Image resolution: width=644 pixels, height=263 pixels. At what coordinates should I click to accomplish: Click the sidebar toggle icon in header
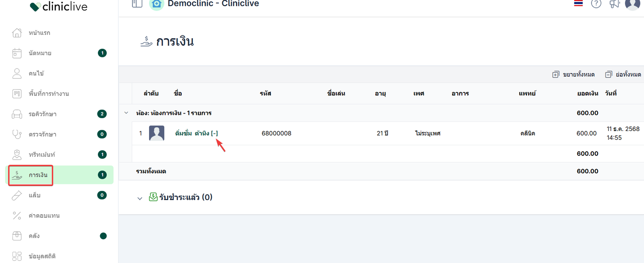137,4
